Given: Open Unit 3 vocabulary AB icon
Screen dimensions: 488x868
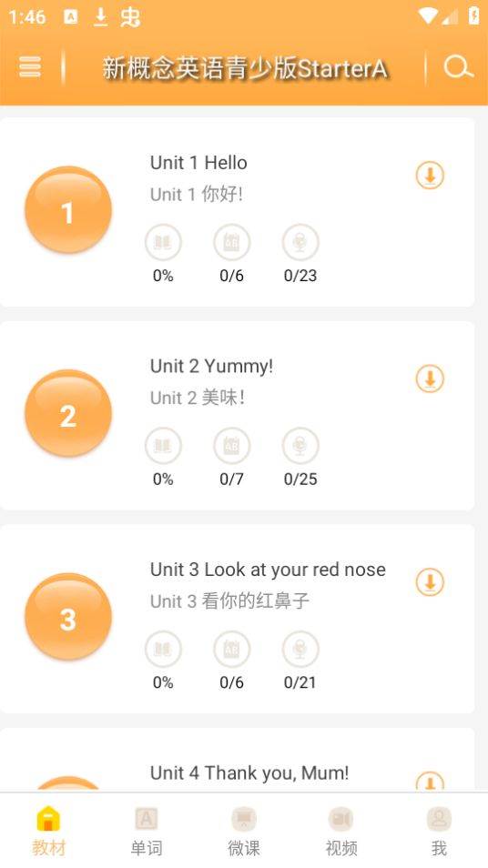Looking at the screenshot, I should (x=231, y=648).
